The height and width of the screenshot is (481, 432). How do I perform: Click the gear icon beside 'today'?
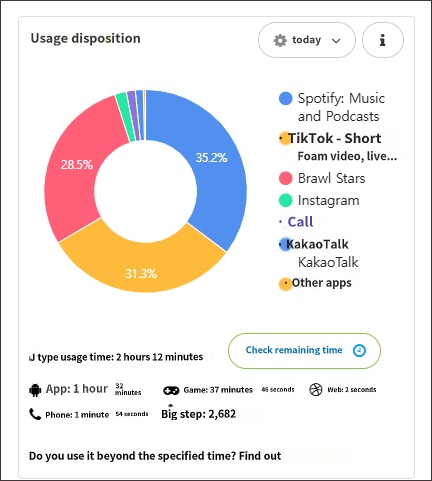[280, 40]
